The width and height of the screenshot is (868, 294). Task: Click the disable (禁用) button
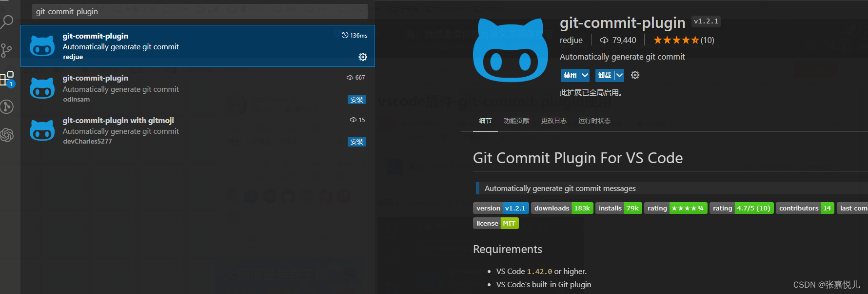click(x=570, y=75)
